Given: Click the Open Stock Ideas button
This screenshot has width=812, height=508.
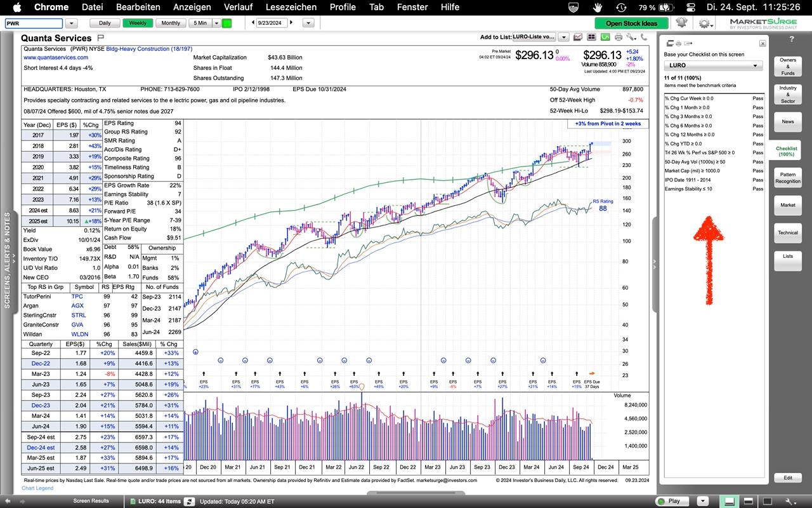Looking at the screenshot, I should coord(631,23).
